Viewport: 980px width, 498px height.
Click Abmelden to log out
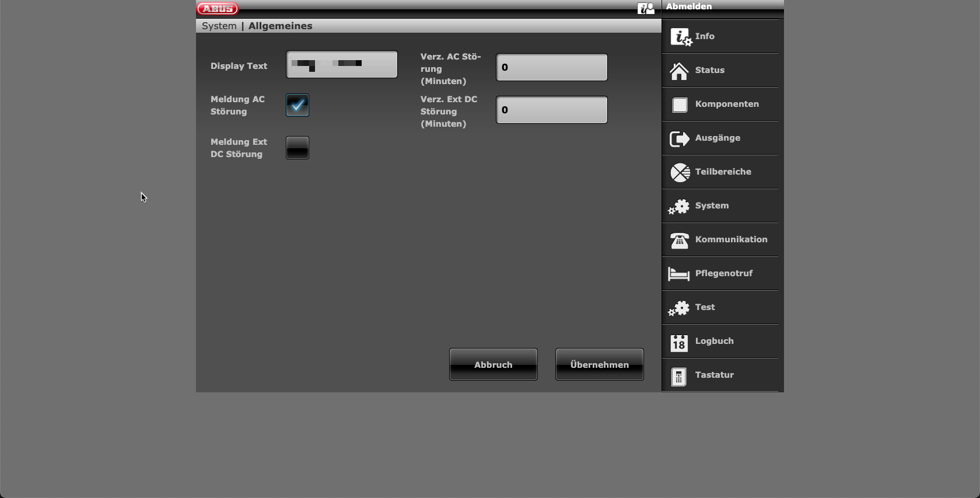tap(689, 6)
